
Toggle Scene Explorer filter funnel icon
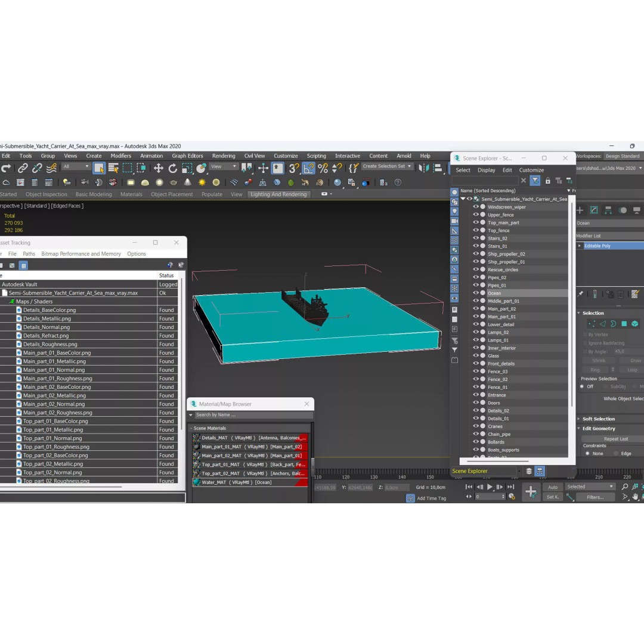click(535, 181)
